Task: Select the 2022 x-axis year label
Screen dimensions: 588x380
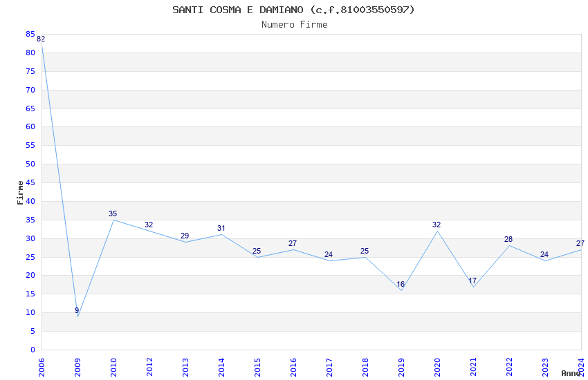Action: click(509, 368)
